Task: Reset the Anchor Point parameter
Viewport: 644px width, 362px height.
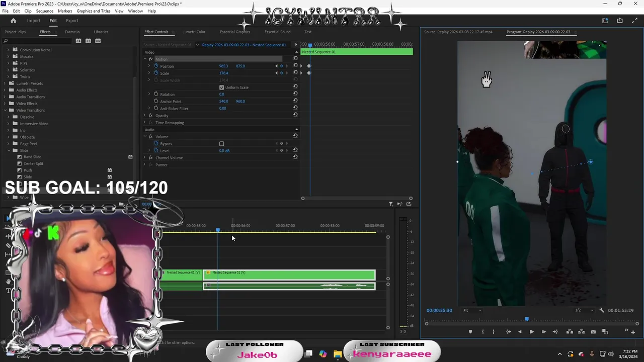Action: 295,101
